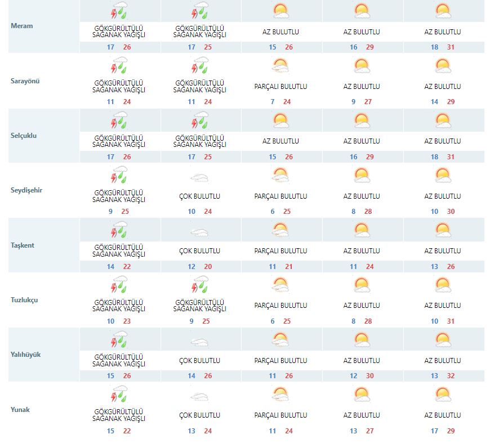Select Taşkent's grey overcast cloud icon
Screen dimensions: 494x448
200,232
